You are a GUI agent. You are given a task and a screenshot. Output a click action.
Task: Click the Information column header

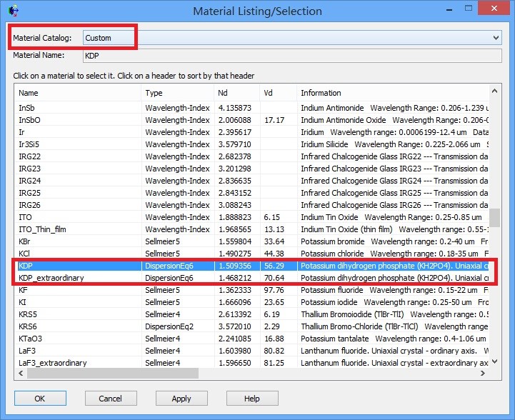393,93
